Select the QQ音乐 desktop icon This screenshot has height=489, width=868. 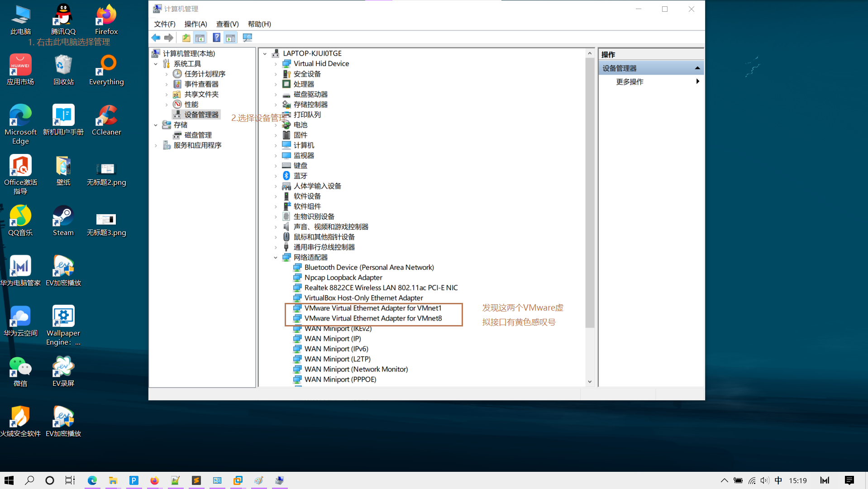pyautogui.click(x=20, y=221)
